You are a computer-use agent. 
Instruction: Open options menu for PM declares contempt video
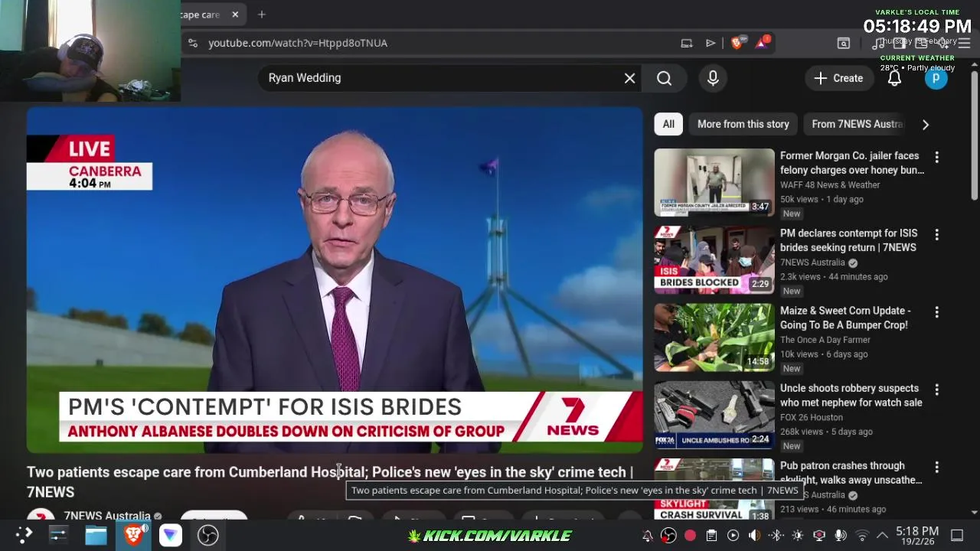pos(936,234)
